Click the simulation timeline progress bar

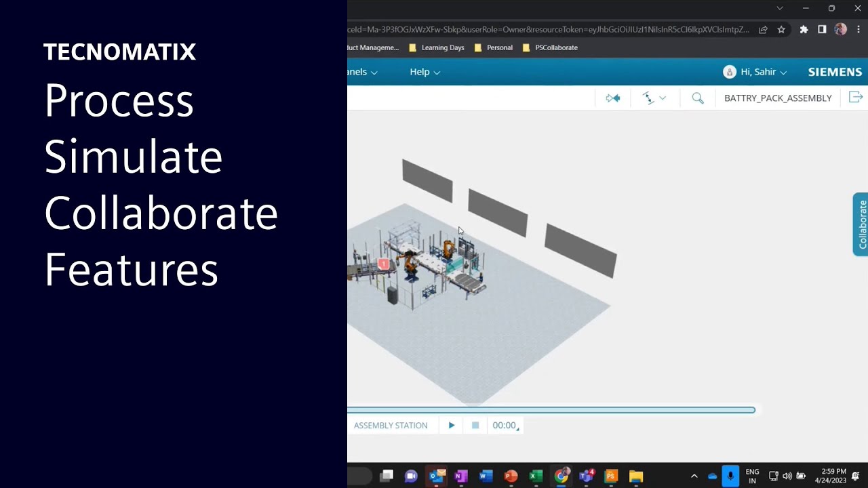551,410
